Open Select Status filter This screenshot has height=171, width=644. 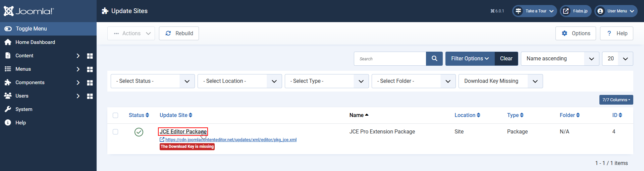coord(153,81)
